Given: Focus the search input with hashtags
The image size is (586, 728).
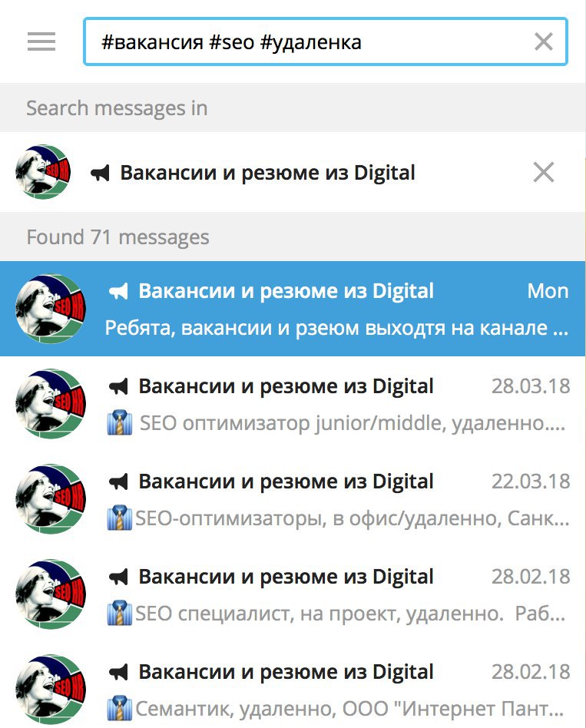Looking at the screenshot, I should (325, 41).
